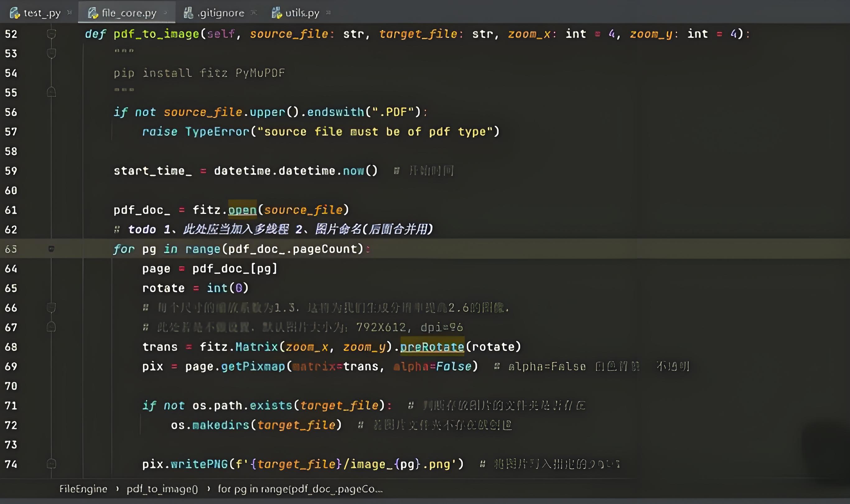Click writePNG on line 74
Image resolution: width=850 pixels, height=504 pixels.
tap(199, 464)
